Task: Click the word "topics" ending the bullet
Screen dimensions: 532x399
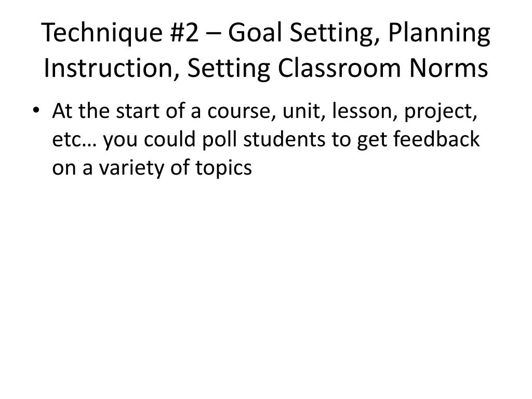Action: (223, 169)
